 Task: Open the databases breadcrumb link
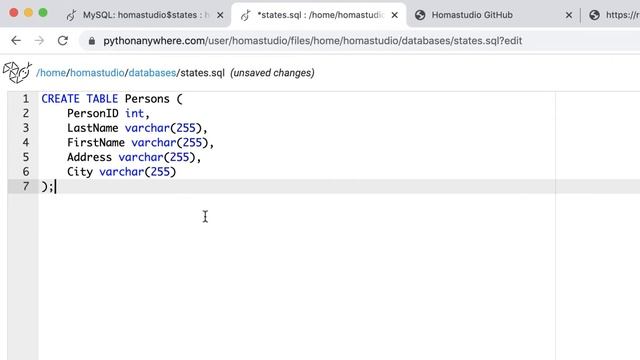pyautogui.click(x=152, y=73)
